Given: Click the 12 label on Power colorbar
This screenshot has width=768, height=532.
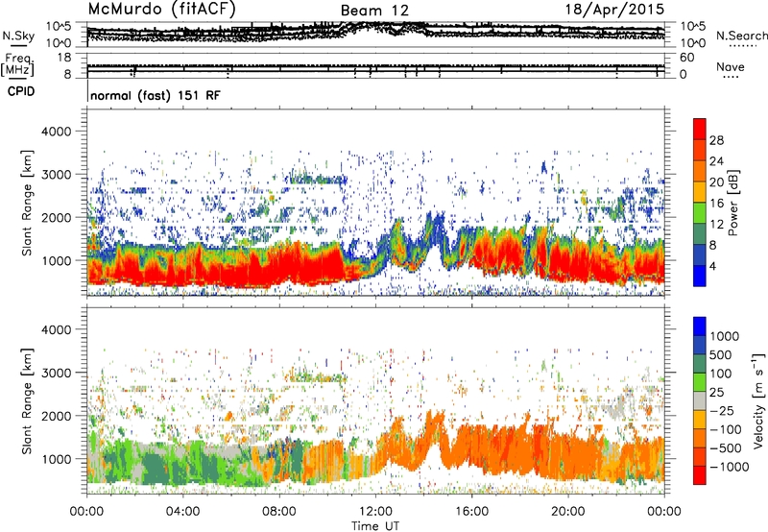Looking at the screenshot, I should point(716,225).
